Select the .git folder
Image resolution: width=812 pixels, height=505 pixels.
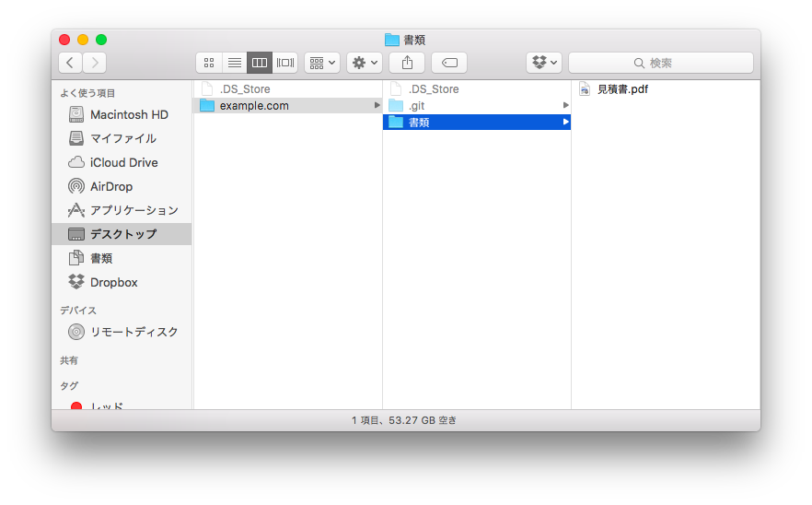(x=477, y=106)
